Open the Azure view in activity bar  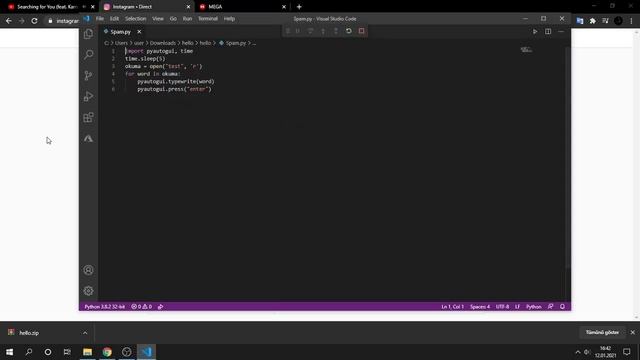point(88,139)
